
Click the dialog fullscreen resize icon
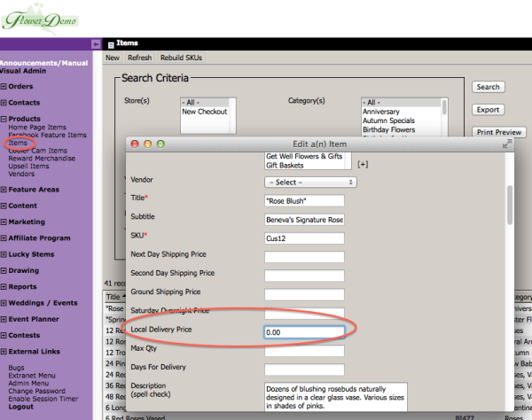click(x=506, y=144)
